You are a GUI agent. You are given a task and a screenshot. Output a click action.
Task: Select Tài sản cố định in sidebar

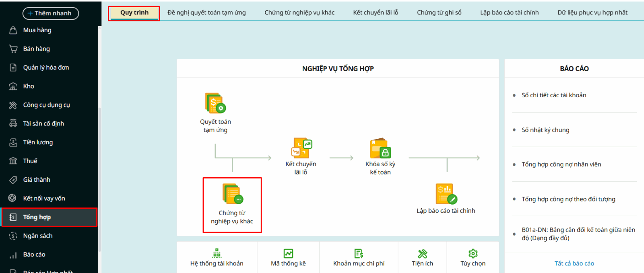point(43,123)
